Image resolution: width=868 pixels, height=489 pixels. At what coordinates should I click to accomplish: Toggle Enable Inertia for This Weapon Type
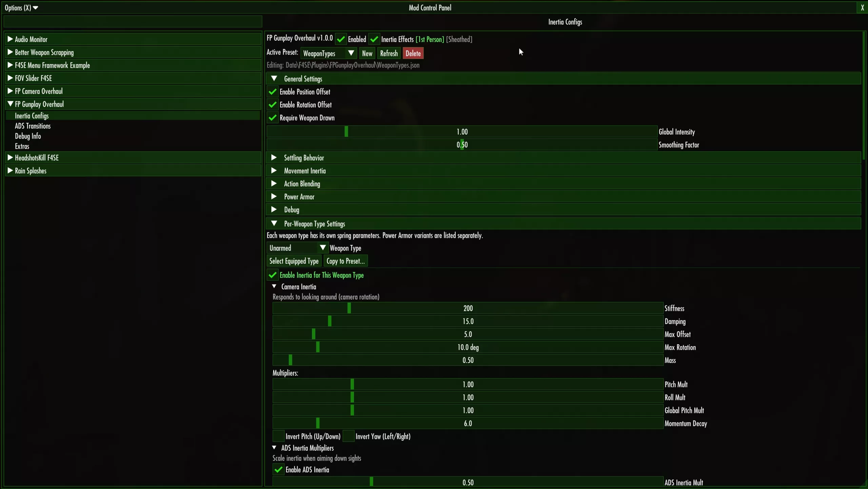coord(272,275)
